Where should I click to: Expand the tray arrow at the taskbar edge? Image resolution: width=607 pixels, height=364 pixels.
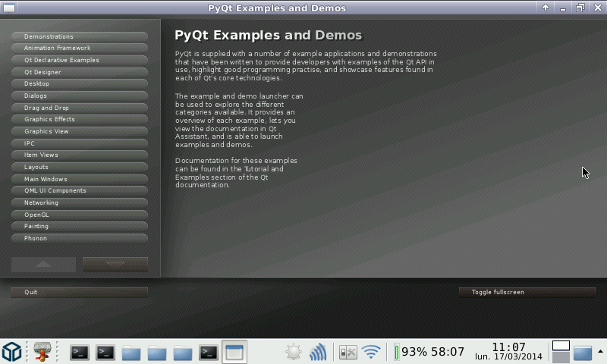(x=600, y=351)
